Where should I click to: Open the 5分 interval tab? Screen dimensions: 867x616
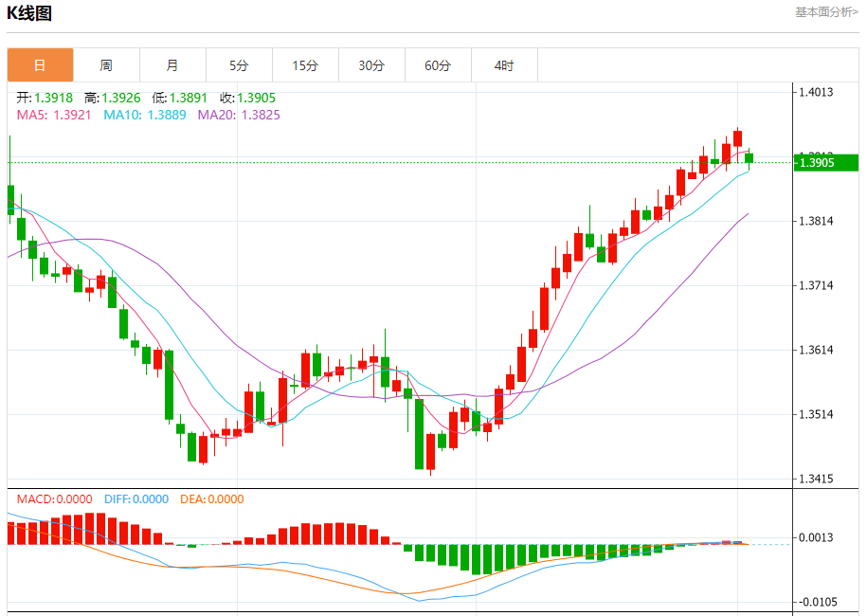click(x=239, y=65)
